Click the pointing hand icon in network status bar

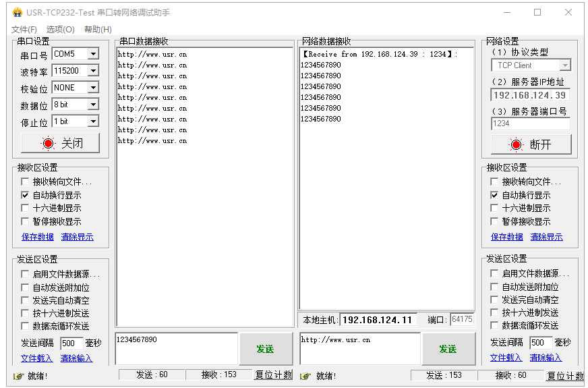(x=305, y=376)
